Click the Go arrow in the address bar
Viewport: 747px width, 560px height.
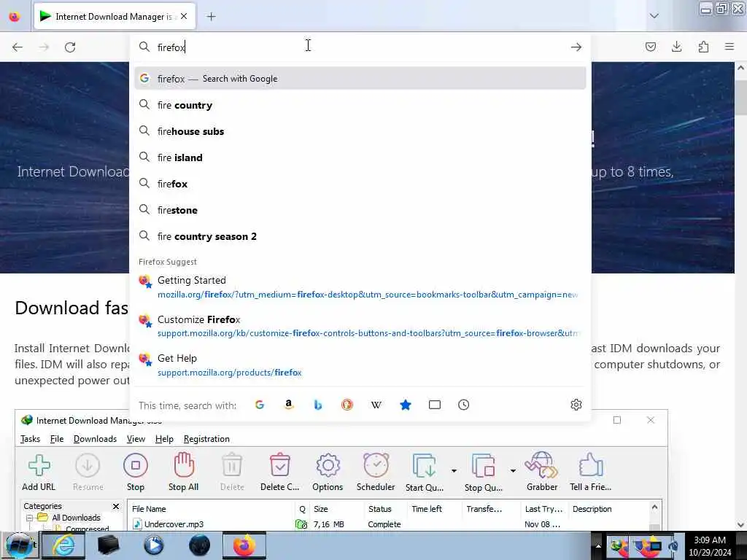[x=576, y=47]
